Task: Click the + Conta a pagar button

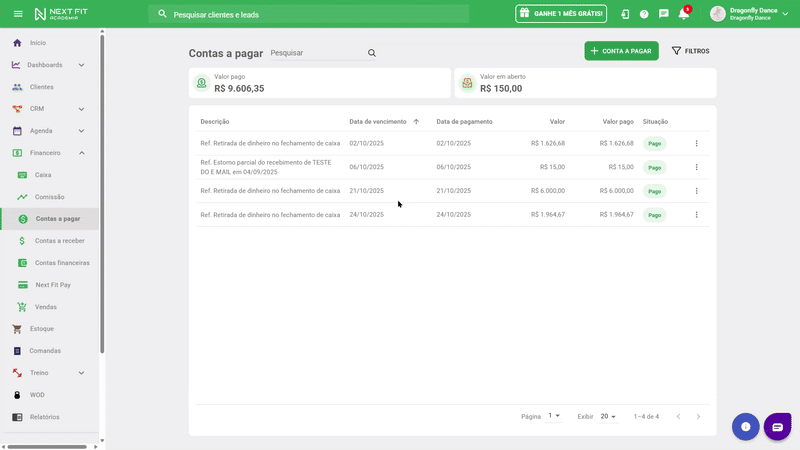Action: [621, 51]
